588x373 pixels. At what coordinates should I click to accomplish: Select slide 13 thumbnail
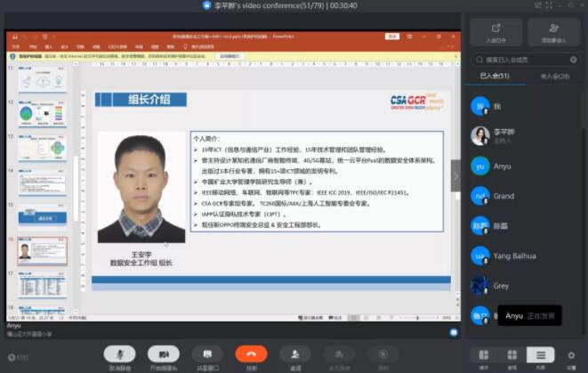click(x=43, y=149)
